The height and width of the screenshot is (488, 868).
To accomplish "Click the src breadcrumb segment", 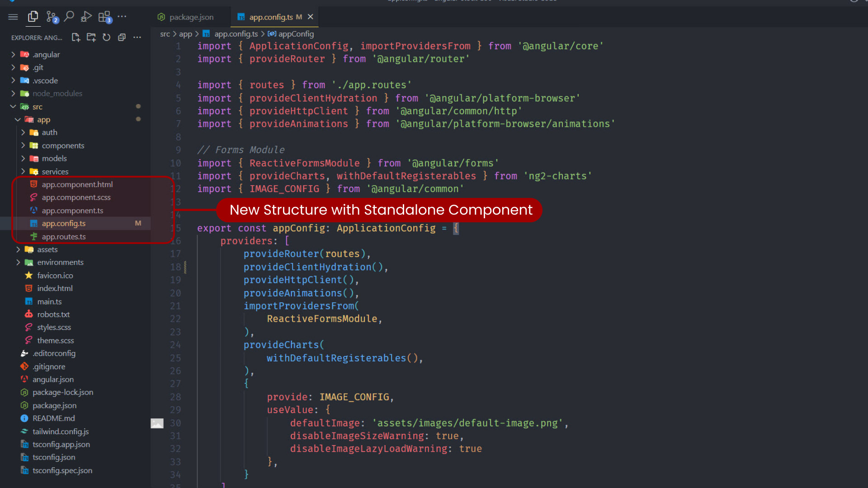I will tap(165, 34).
